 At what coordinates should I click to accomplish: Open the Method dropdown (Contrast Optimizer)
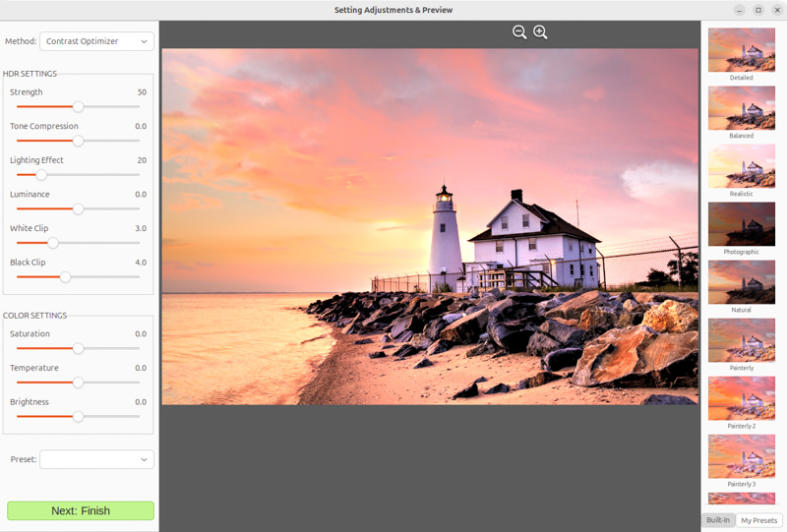96,41
